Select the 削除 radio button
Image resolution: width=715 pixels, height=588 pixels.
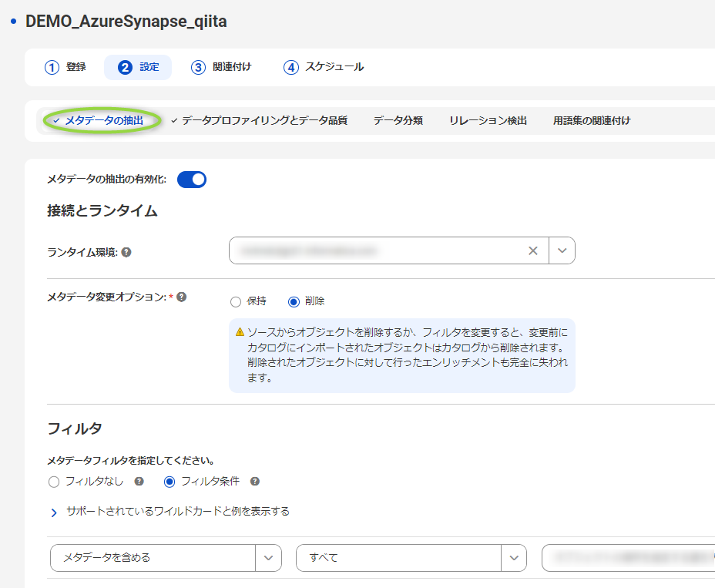tap(294, 301)
